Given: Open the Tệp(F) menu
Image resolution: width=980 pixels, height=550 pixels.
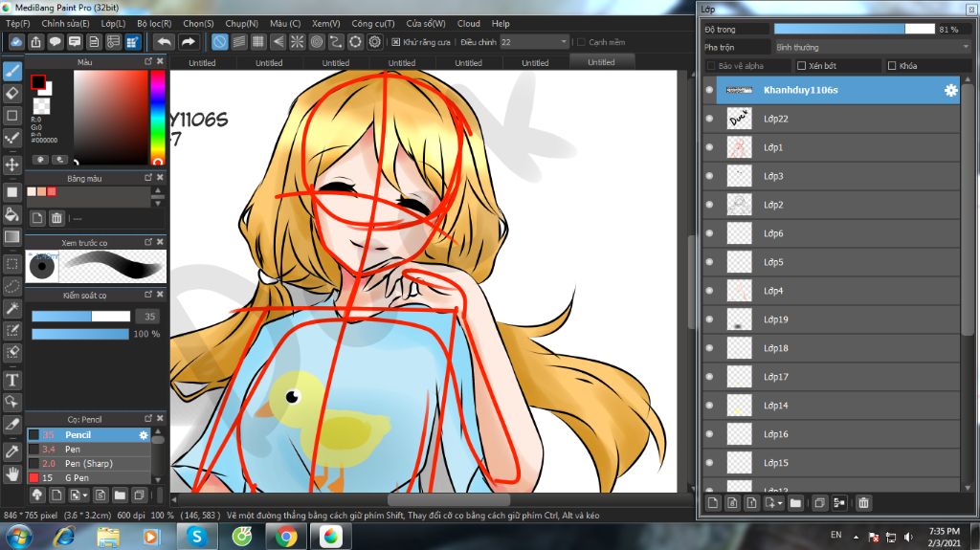Looking at the screenshot, I should coord(17,24).
